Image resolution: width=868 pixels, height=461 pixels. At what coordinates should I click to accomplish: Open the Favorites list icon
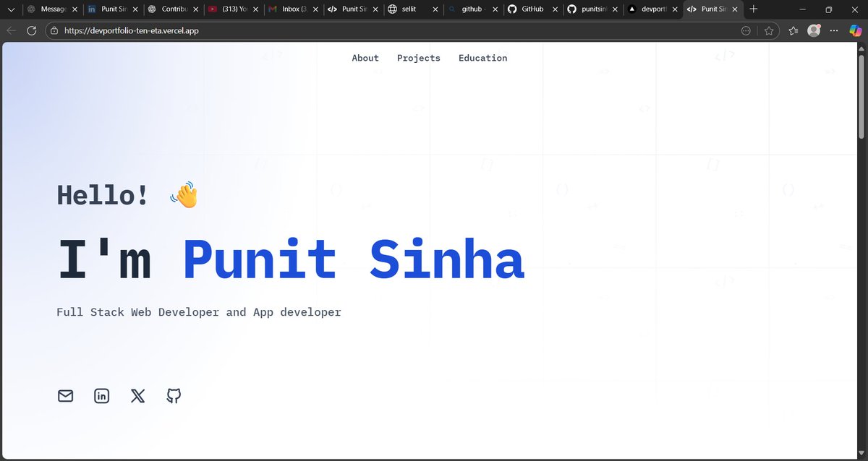793,30
